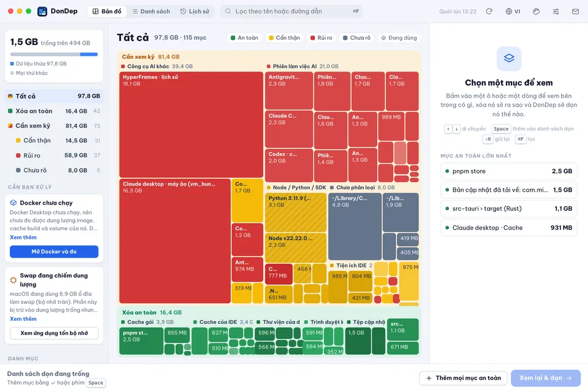Click the Docker cube icon
Screen dimensions: 588x392
[13, 203]
